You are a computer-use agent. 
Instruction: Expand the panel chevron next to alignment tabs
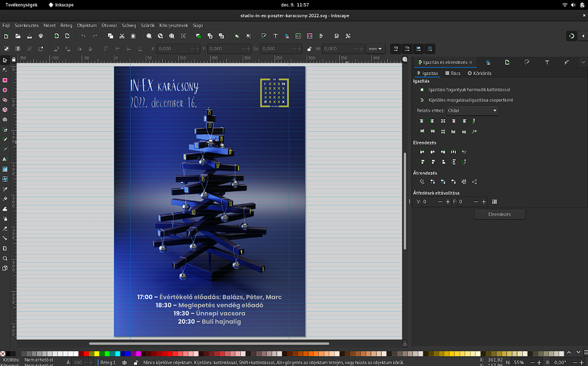pyautogui.click(x=582, y=62)
